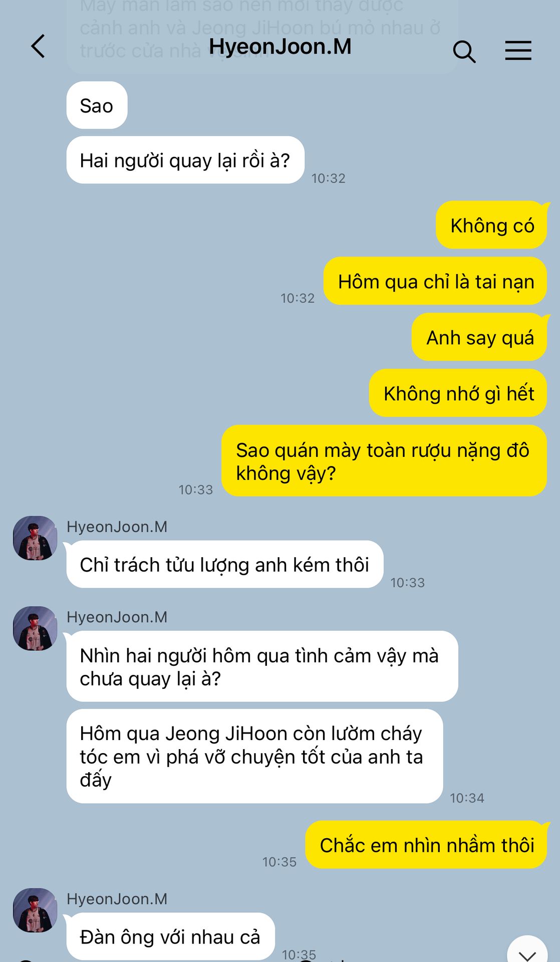Tap sender name above 'Đàn ông' message

click(117, 899)
